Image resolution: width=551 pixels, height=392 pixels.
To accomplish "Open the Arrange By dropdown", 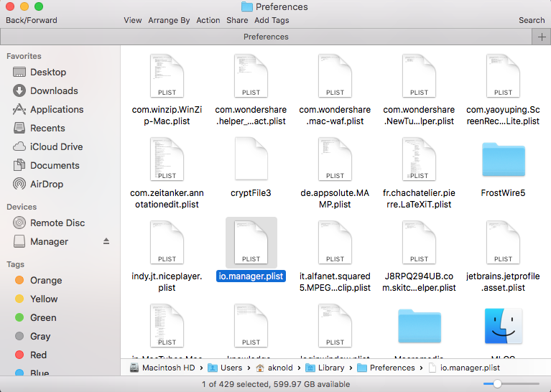I will click(x=169, y=20).
